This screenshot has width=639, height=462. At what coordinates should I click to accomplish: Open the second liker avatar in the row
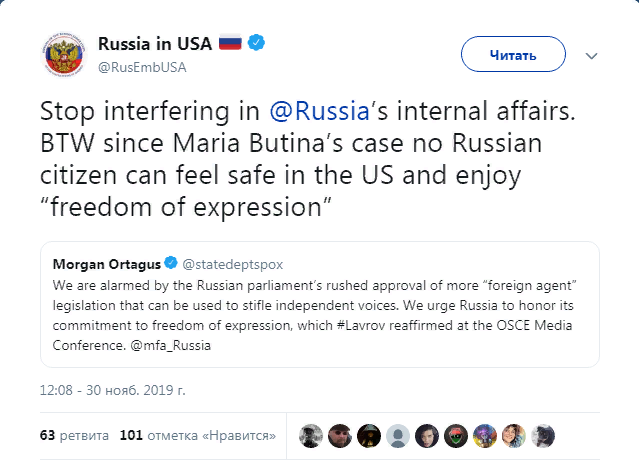coord(340,436)
